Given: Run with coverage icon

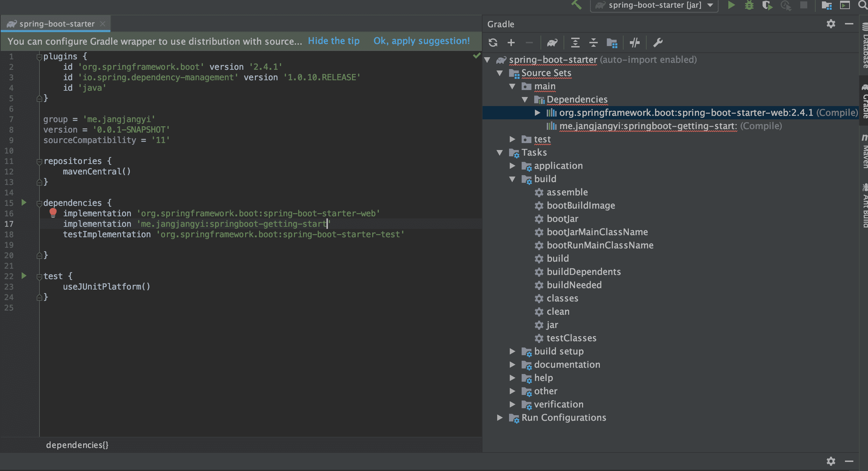Looking at the screenshot, I should pos(767,5).
